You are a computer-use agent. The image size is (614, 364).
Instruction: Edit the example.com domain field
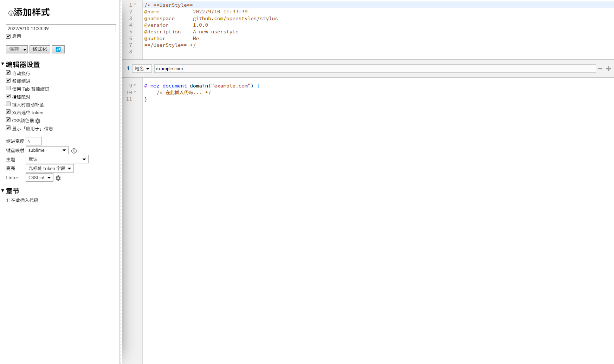point(375,69)
